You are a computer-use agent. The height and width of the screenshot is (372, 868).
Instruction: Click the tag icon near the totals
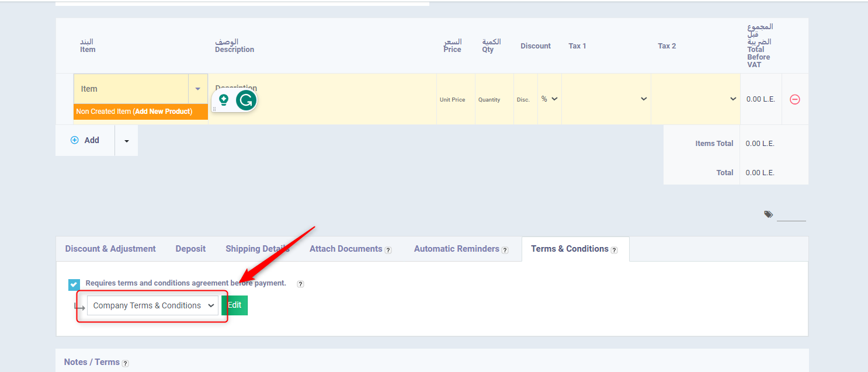pyautogui.click(x=768, y=215)
